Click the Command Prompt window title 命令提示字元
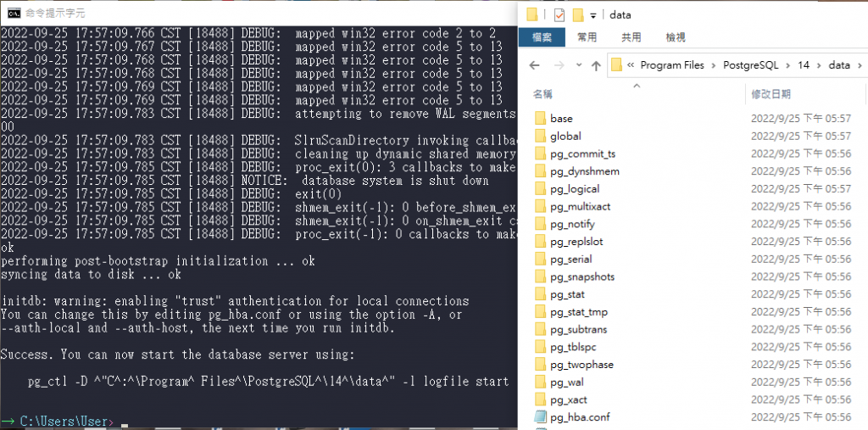Screen dimensions: 868x430 coord(56,13)
